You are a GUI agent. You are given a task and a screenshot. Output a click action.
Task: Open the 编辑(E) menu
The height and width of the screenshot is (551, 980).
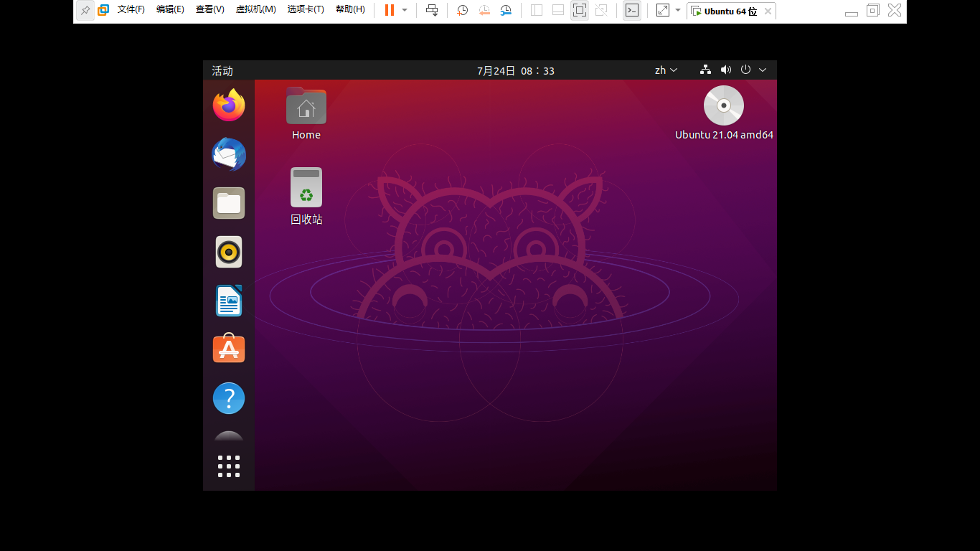click(170, 10)
